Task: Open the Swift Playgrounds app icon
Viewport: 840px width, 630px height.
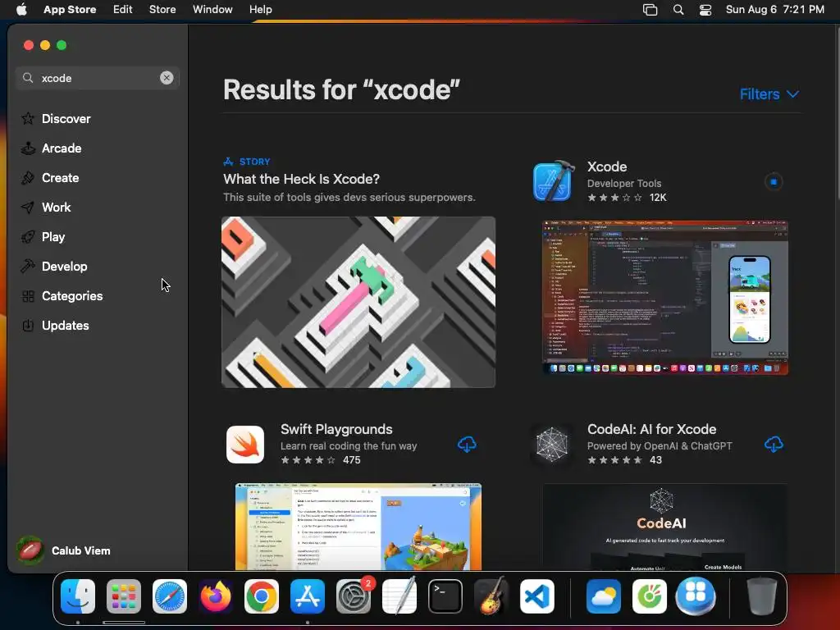Action: [245, 445]
